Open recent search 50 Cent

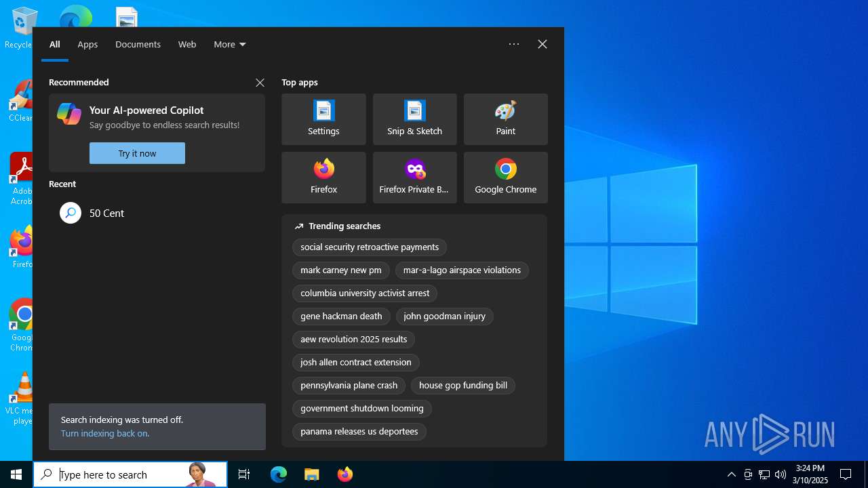point(157,213)
